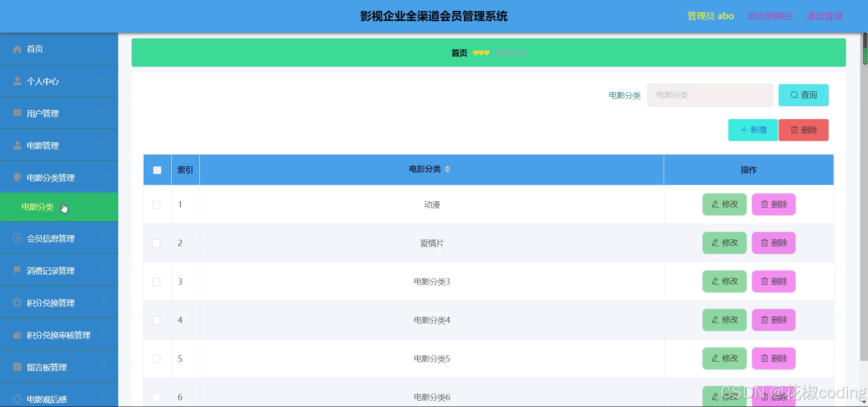The height and width of the screenshot is (407, 868).
Task: Check the box for row 1 动漫
Action: point(156,205)
